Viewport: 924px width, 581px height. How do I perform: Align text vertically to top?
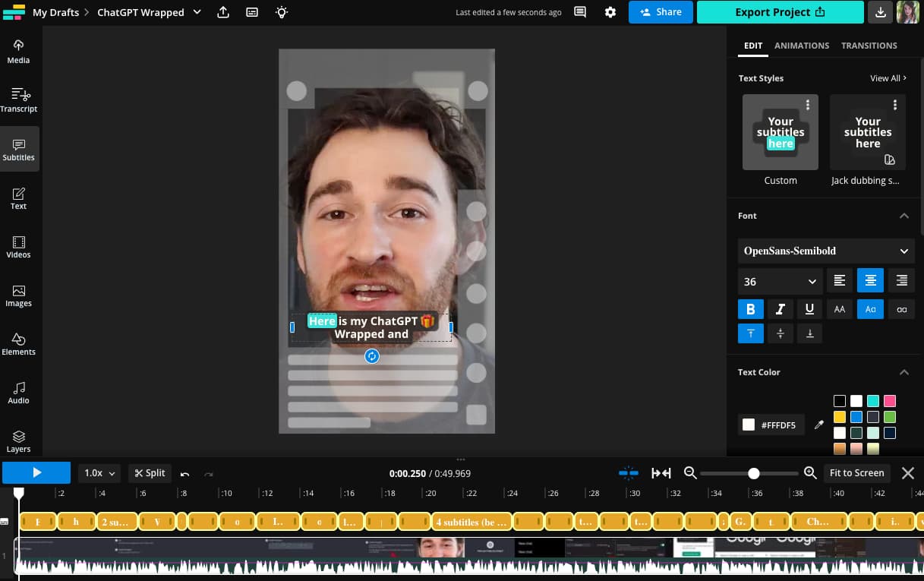pos(751,333)
